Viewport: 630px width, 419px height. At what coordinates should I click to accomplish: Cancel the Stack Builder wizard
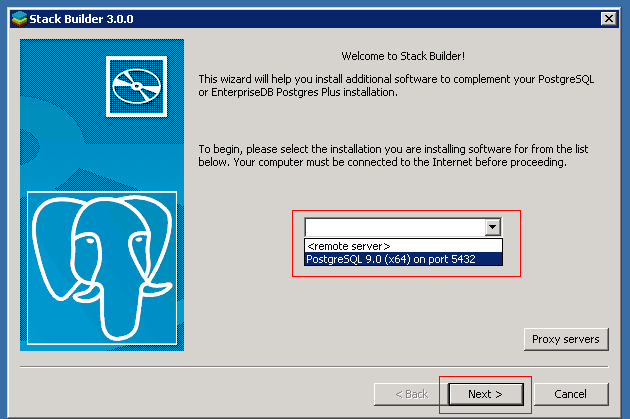(x=571, y=394)
